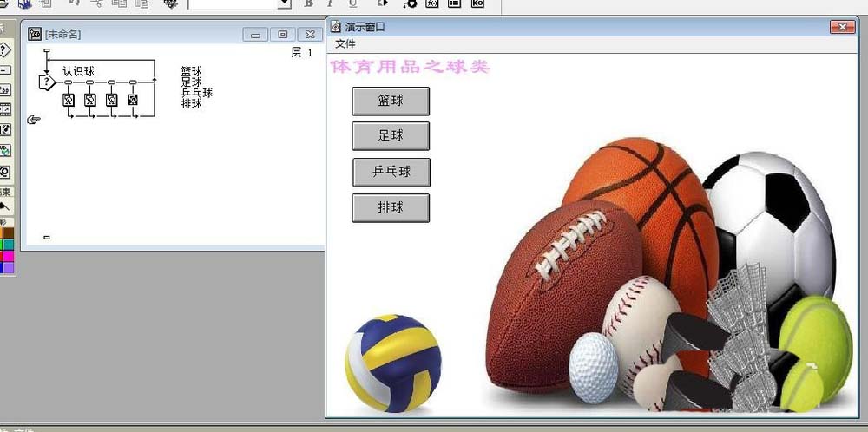Click the flowline start marker at top
868x432 pixels.
point(47,51)
